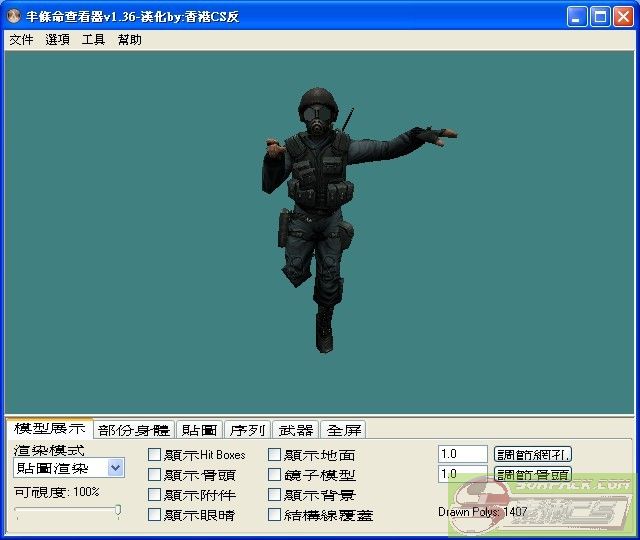Viewport: 640px width, 540px height.
Task: Switch to the 武器 tab
Action: [x=295, y=430]
